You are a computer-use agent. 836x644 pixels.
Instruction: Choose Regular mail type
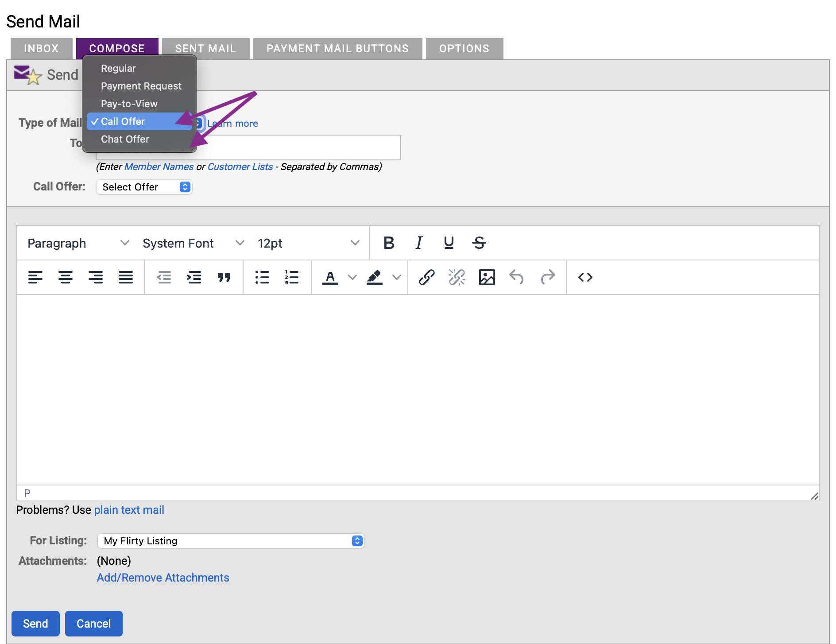point(139,68)
